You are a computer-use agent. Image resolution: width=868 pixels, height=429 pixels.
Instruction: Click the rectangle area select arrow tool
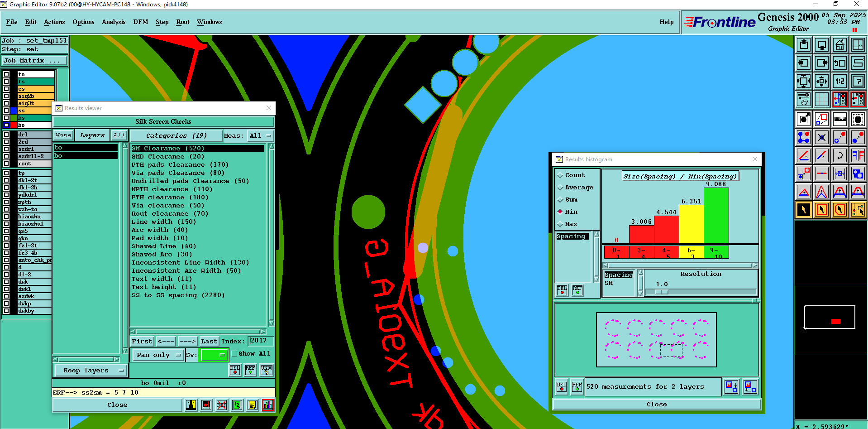tap(822, 210)
